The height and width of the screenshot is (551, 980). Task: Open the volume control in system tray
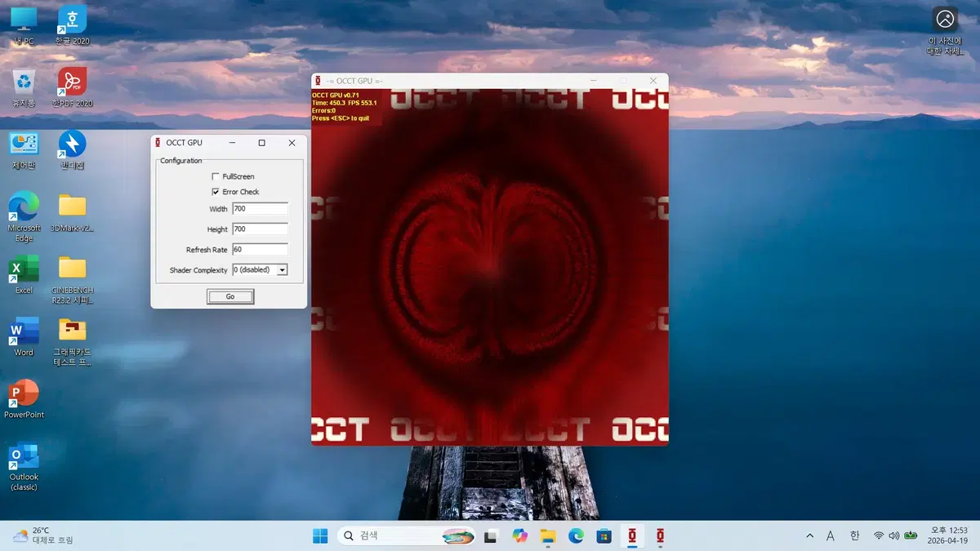(x=894, y=535)
